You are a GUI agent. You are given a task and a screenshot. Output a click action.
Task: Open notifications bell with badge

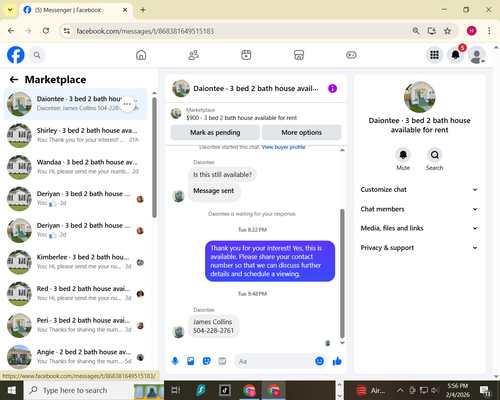(456, 55)
